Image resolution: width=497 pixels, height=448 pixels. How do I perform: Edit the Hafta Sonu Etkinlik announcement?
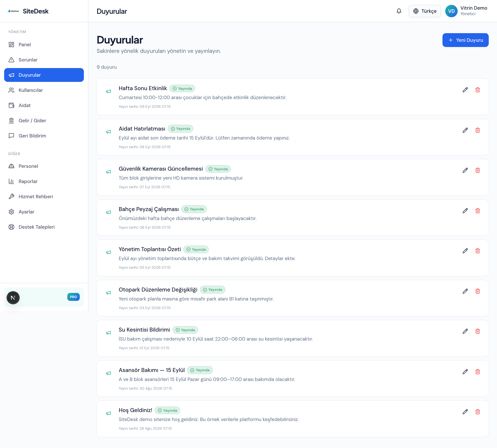coord(465,90)
